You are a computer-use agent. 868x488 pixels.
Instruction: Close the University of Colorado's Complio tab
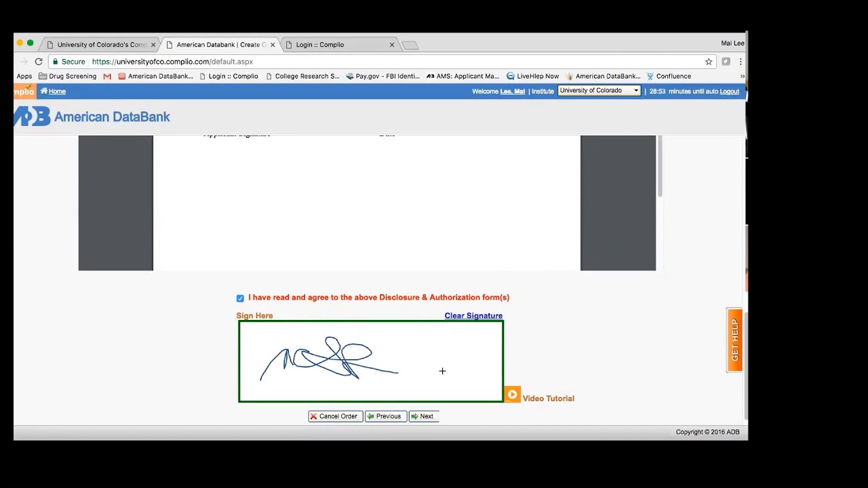tap(153, 45)
